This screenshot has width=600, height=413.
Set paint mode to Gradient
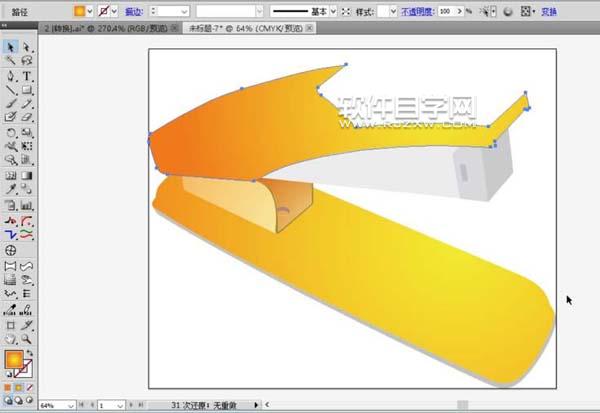[18, 388]
